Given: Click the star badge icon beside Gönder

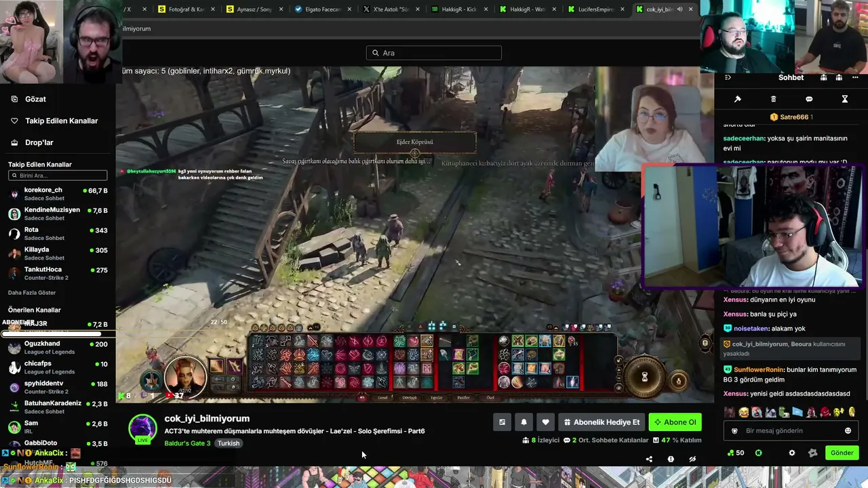Looking at the screenshot, I should 812,453.
